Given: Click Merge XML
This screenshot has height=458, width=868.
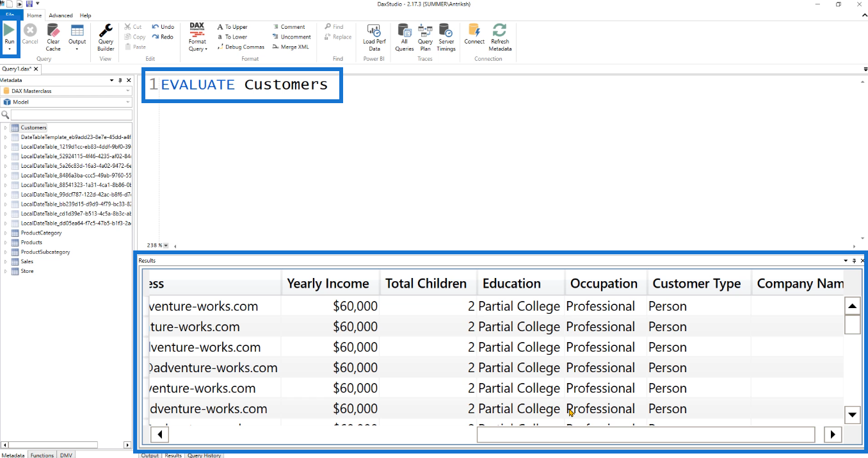Looking at the screenshot, I should (x=291, y=47).
